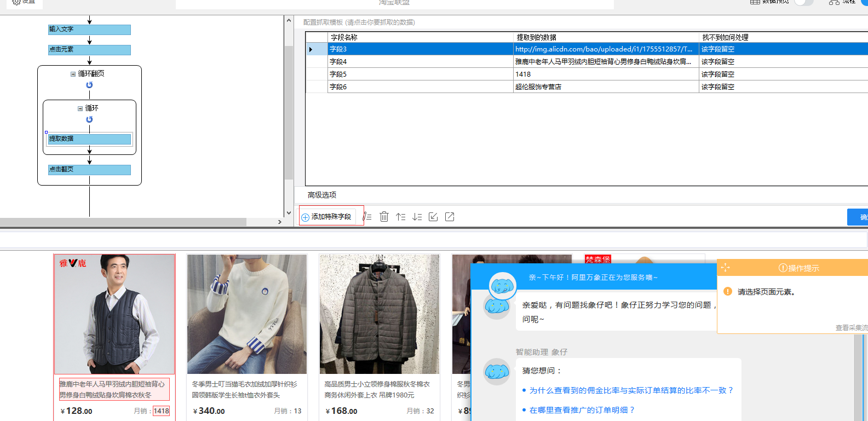868x421 pixels.
Task: Click the ¥340.00 price
Action: (x=209, y=411)
